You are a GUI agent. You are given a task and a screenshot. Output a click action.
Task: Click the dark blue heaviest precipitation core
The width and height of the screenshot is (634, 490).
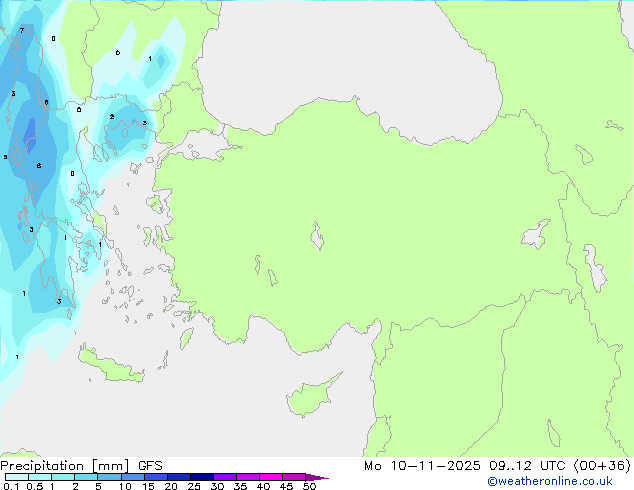pos(30,135)
